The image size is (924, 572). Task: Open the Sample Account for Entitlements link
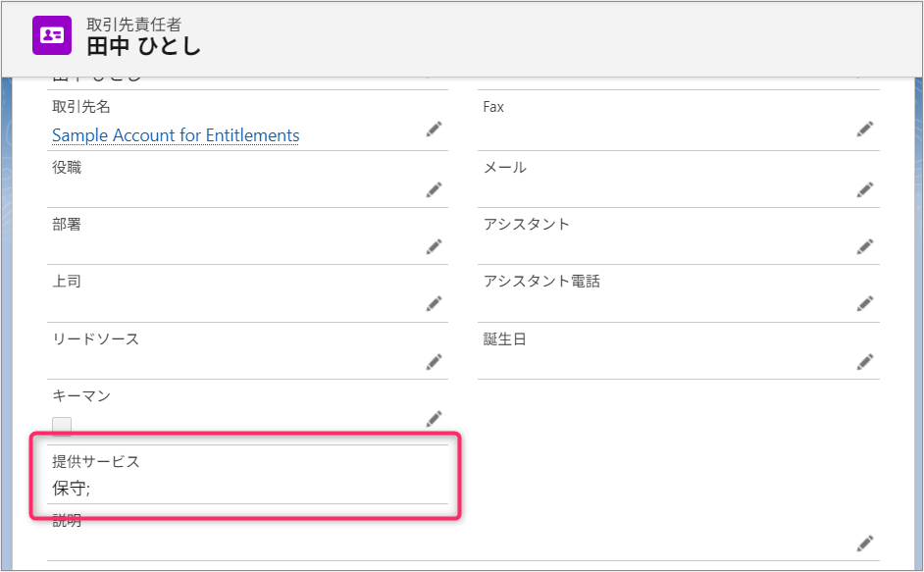pyautogui.click(x=176, y=135)
